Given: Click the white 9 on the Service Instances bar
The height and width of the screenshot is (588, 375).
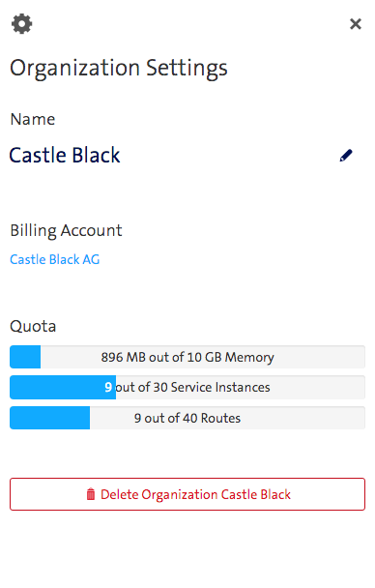Looking at the screenshot, I should click(108, 387).
